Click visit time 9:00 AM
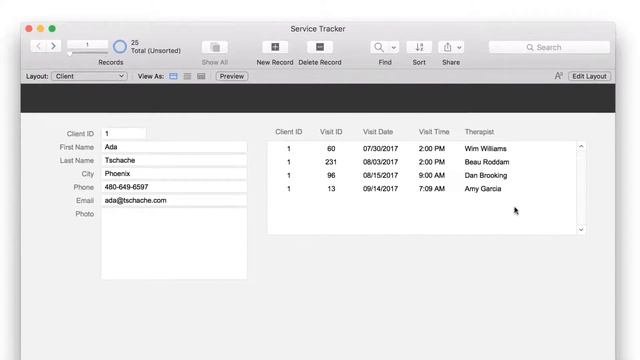The image size is (640, 360). [432, 176]
